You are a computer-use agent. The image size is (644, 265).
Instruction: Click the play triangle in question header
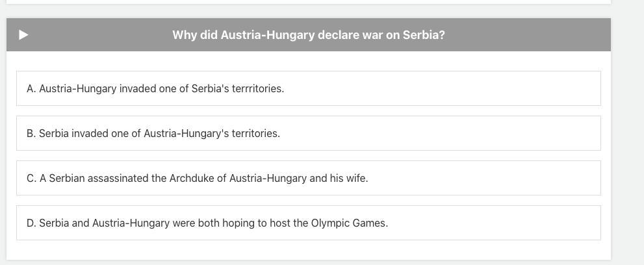(x=23, y=34)
